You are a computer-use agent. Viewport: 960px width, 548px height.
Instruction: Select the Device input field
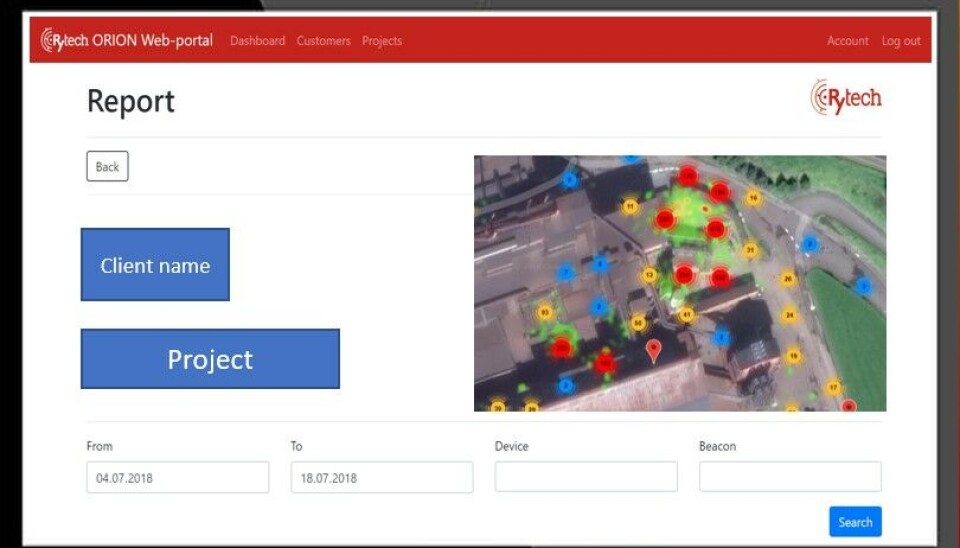click(x=586, y=477)
